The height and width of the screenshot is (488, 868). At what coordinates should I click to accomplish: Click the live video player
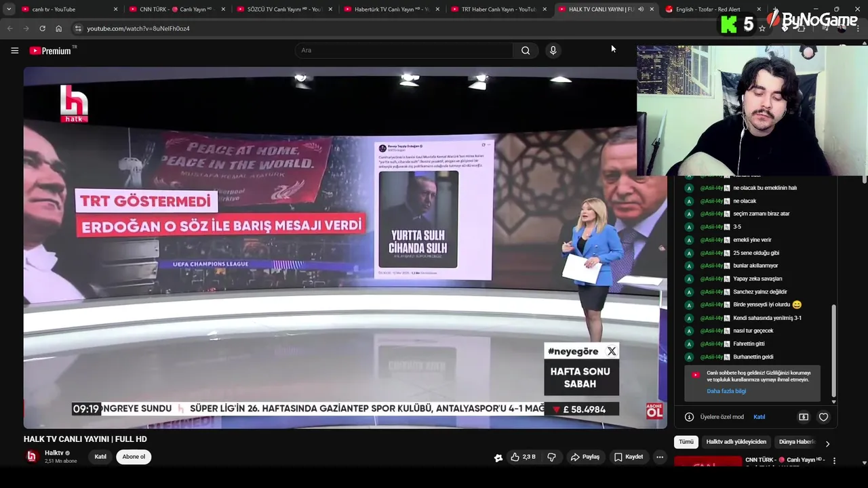click(x=345, y=247)
